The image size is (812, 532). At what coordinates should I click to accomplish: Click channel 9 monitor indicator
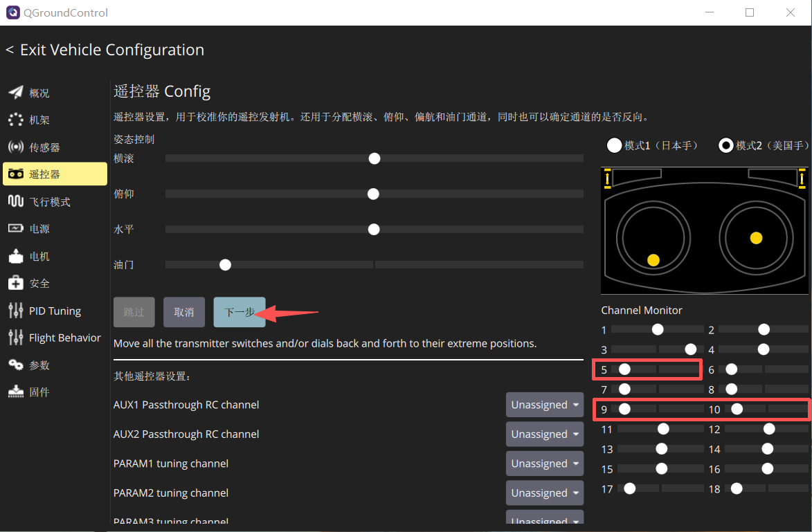tap(624, 409)
